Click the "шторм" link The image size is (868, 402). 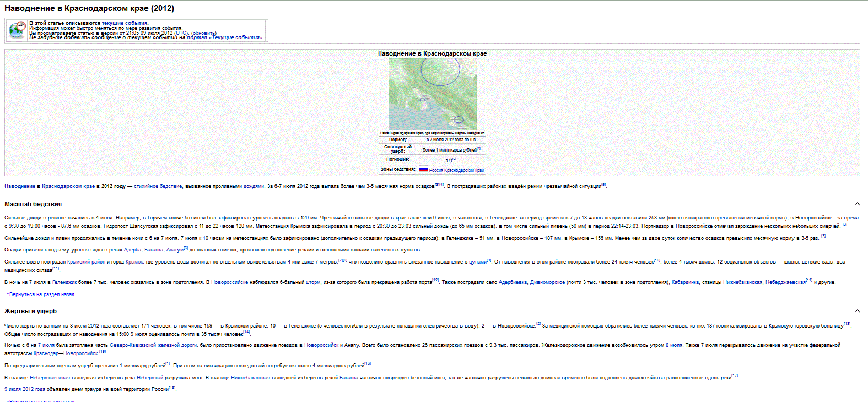tap(312, 282)
